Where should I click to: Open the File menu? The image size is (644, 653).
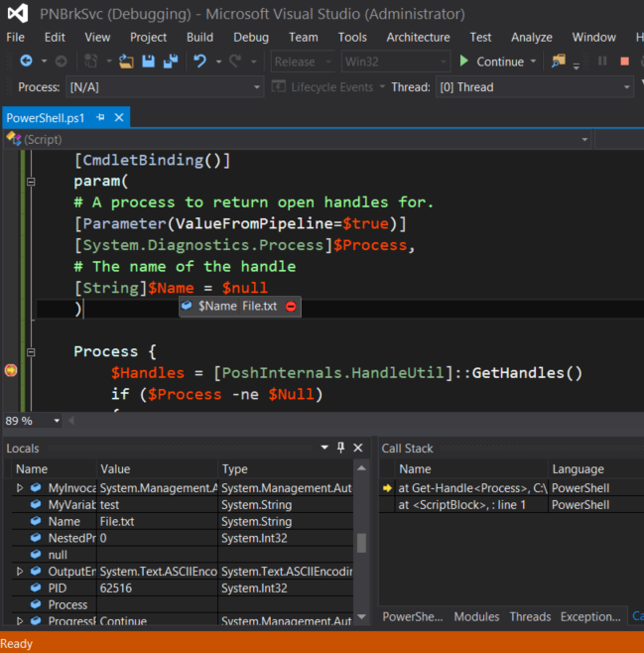[16, 38]
